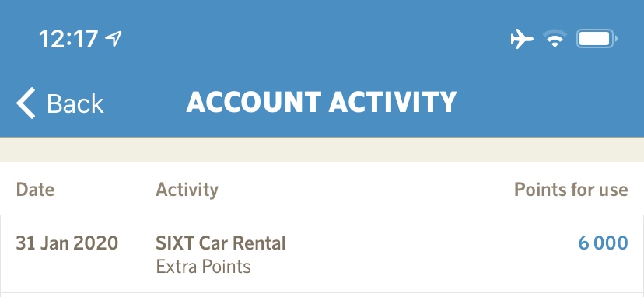Tap the 12:17 clock display
Screen dimensions: 644x297
[x=68, y=40]
